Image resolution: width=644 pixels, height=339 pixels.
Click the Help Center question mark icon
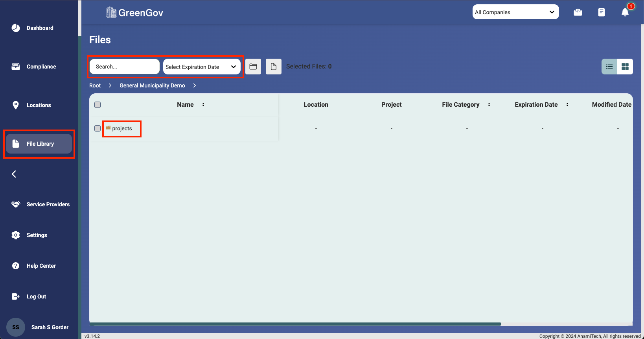pos(16,266)
